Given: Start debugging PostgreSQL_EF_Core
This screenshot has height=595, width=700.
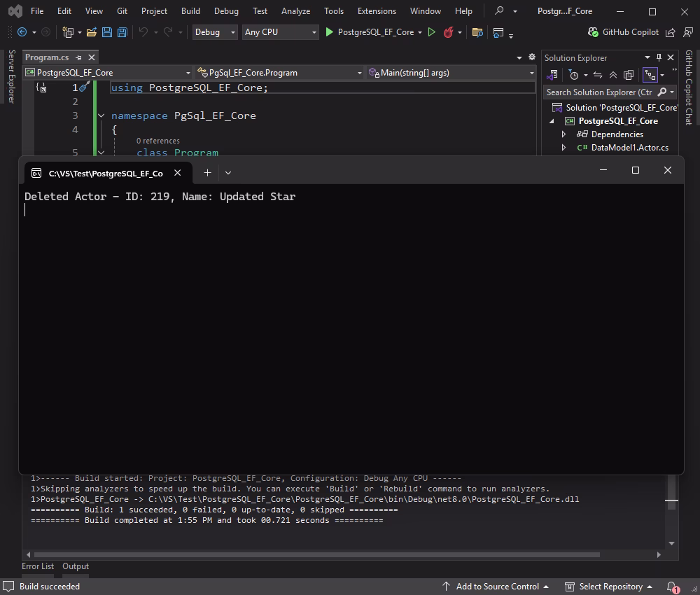Looking at the screenshot, I should tap(329, 32).
